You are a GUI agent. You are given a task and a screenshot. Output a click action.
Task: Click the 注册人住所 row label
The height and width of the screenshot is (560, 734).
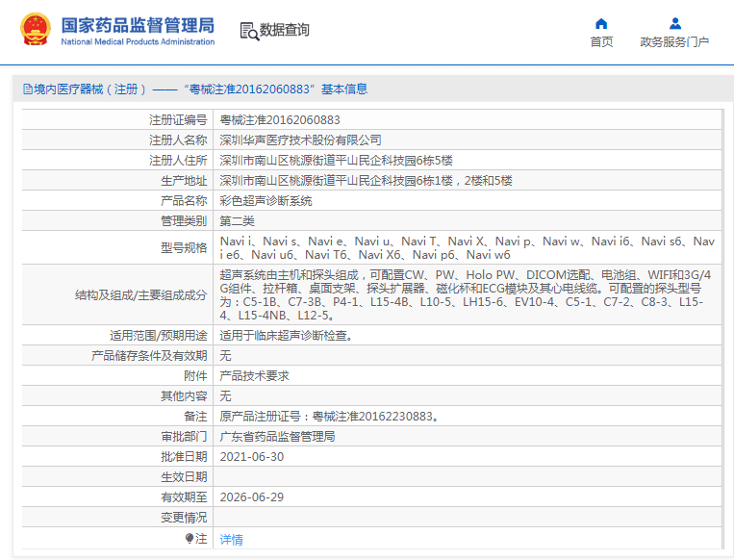(178, 161)
